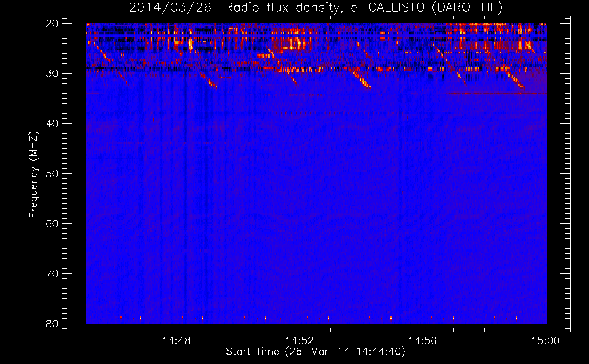Select the "30" frequency tick label
This screenshot has width=589, height=364.
[52, 74]
